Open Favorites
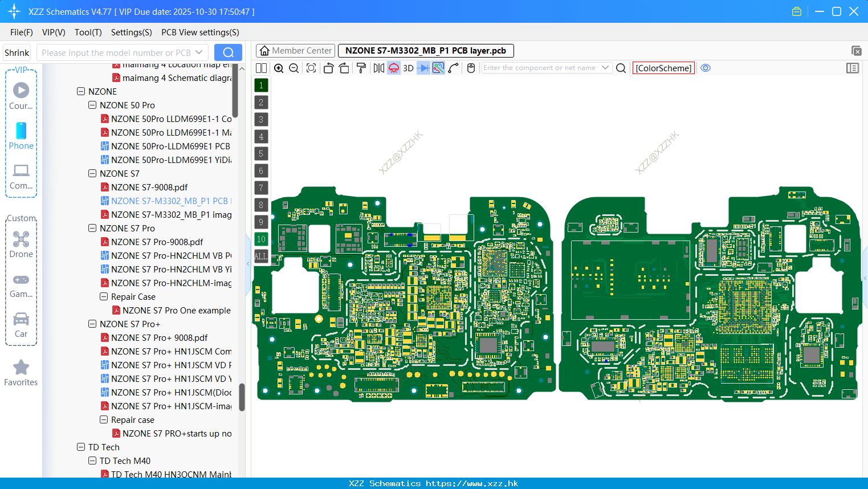 click(21, 373)
